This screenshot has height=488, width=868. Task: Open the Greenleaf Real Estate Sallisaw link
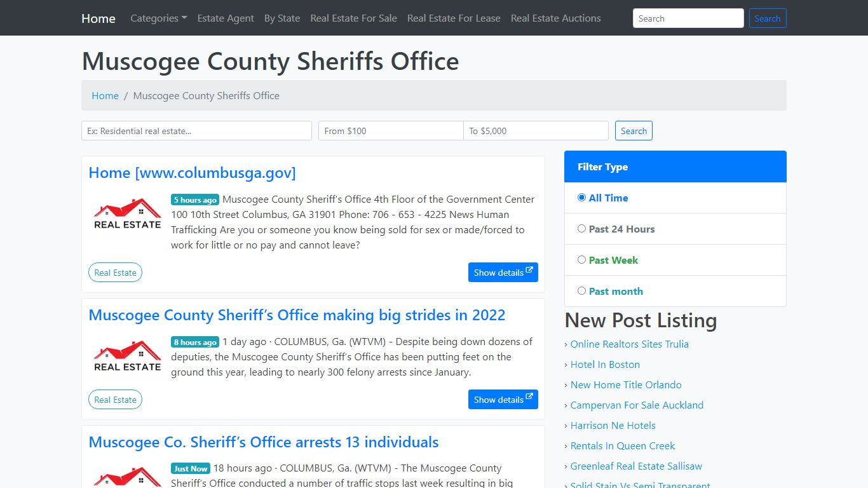636,466
